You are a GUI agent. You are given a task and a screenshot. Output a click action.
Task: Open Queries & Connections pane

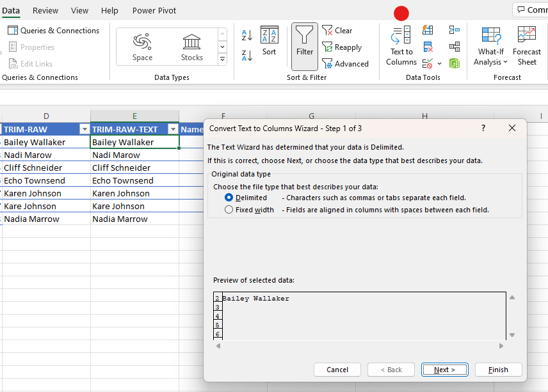coord(54,30)
